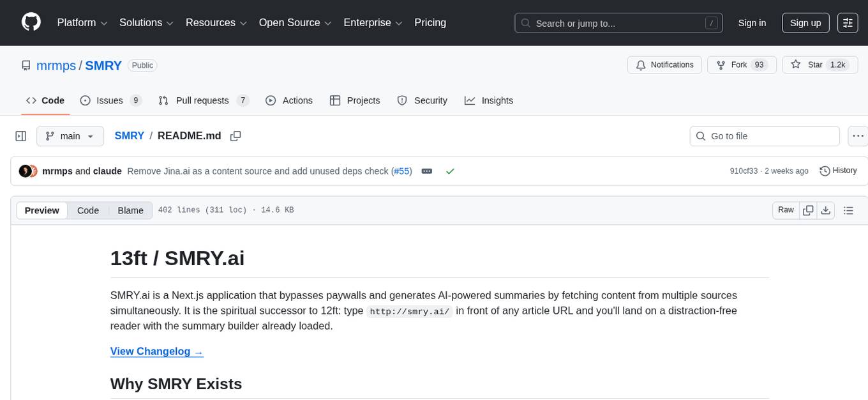Expand the Open Source menu
This screenshot has width=868, height=400.
click(294, 23)
